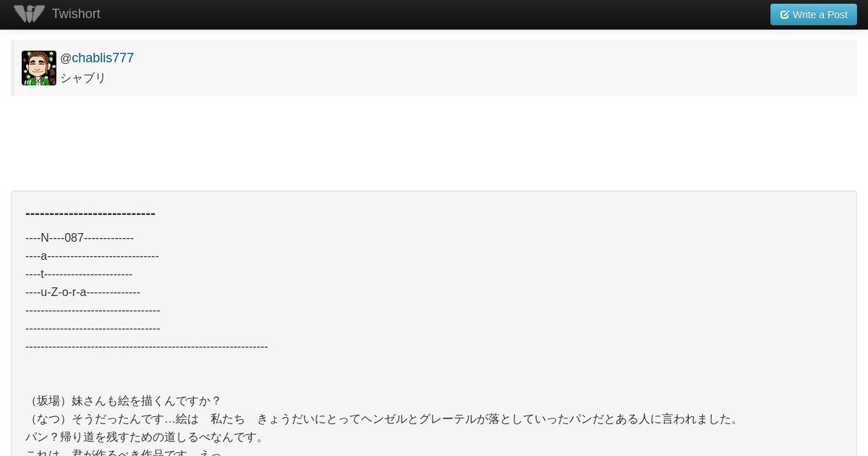This screenshot has width=868, height=456.
Task: Click the pencil icon in Write a Post
Action: tap(784, 14)
